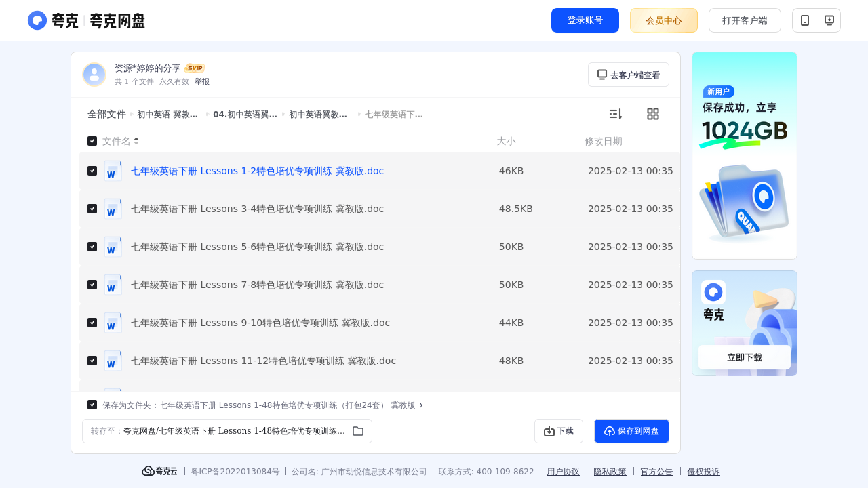Open Lessons 11-12特色培优专项训练 file name
Screen dimensions: 868x488
(263, 361)
